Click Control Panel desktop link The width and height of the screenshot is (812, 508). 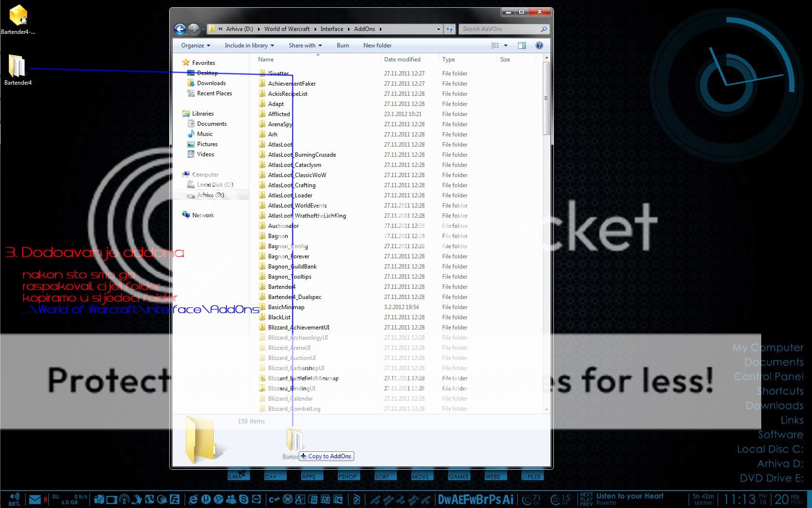click(768, 376)
